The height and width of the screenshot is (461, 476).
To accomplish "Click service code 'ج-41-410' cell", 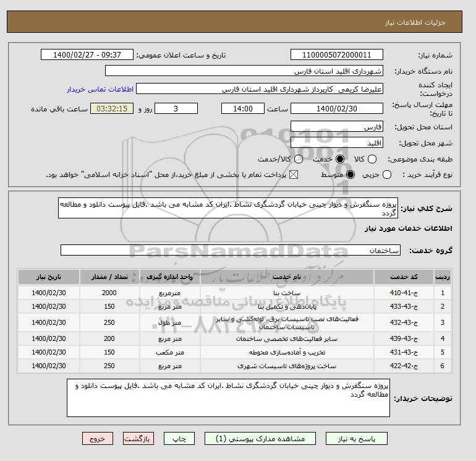I will pyautogui.click(x=404, y=293).
